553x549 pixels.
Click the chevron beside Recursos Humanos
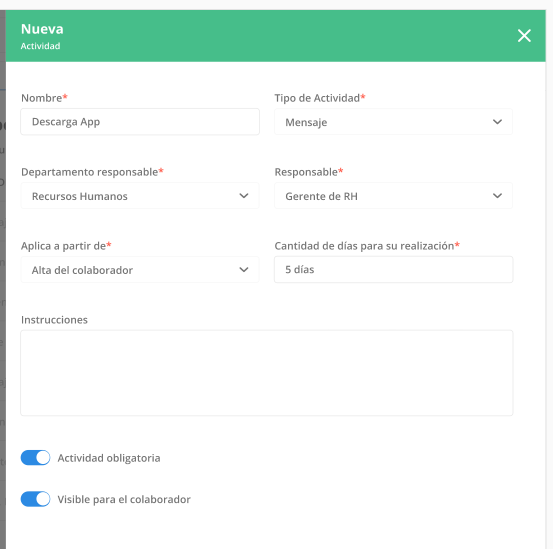(x=244, y=196)
